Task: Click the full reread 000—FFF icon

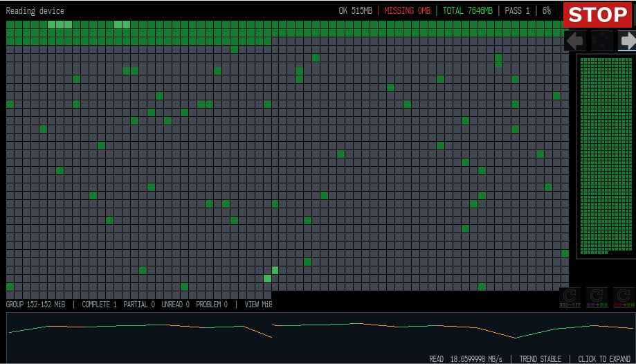Action: (x=570, y=298)
